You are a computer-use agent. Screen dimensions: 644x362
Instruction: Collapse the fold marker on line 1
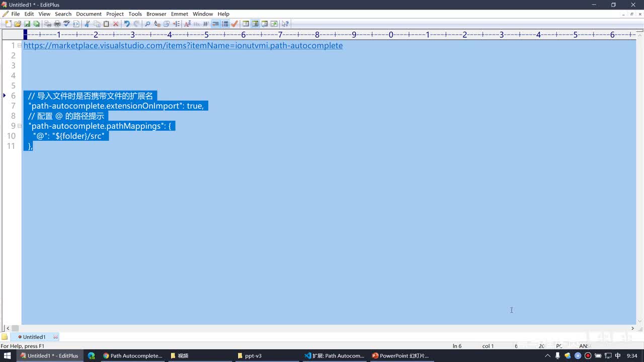[20, 45]
